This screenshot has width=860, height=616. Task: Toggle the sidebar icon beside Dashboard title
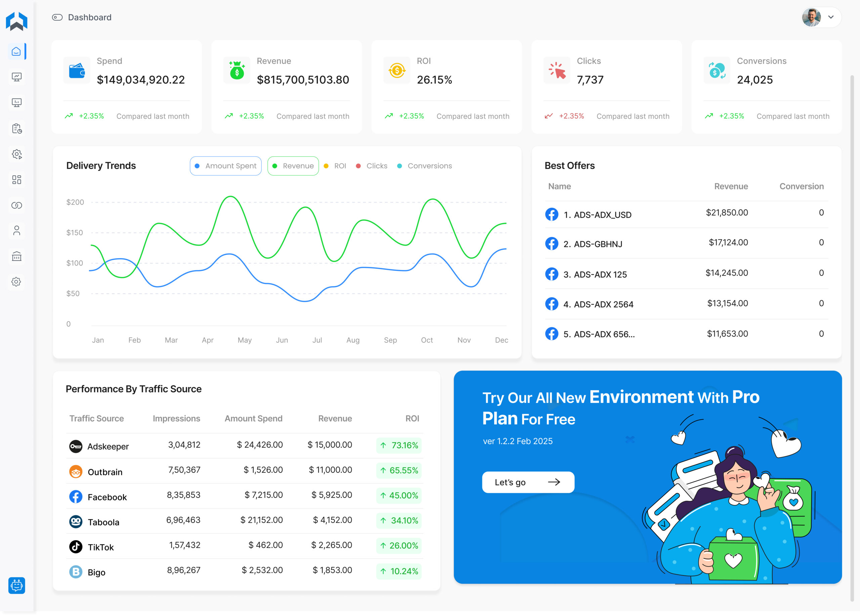point(57,17)
